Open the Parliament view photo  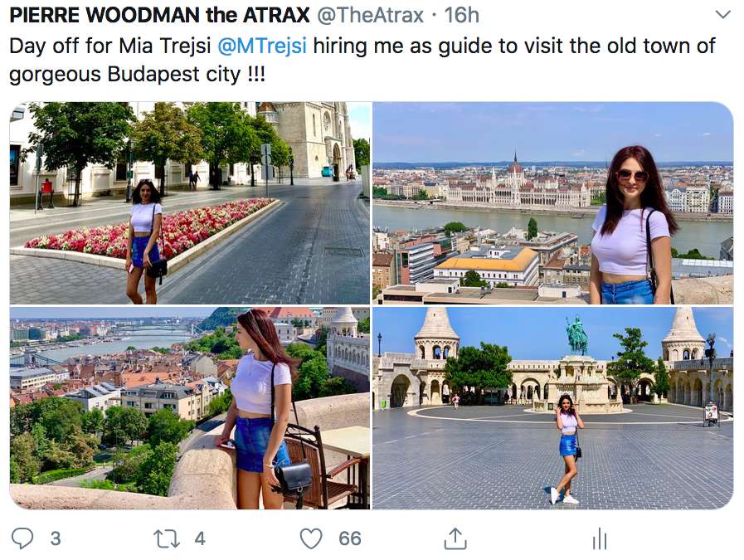552,203
